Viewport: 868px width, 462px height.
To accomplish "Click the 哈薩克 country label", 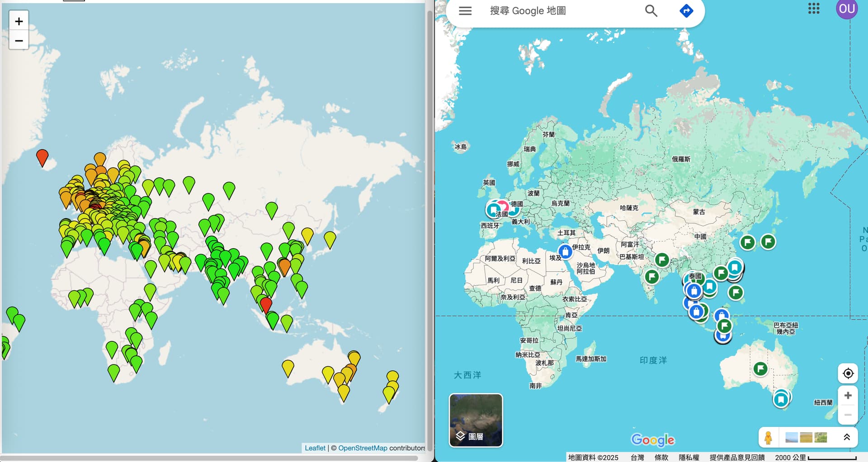I will coord(629,208).
